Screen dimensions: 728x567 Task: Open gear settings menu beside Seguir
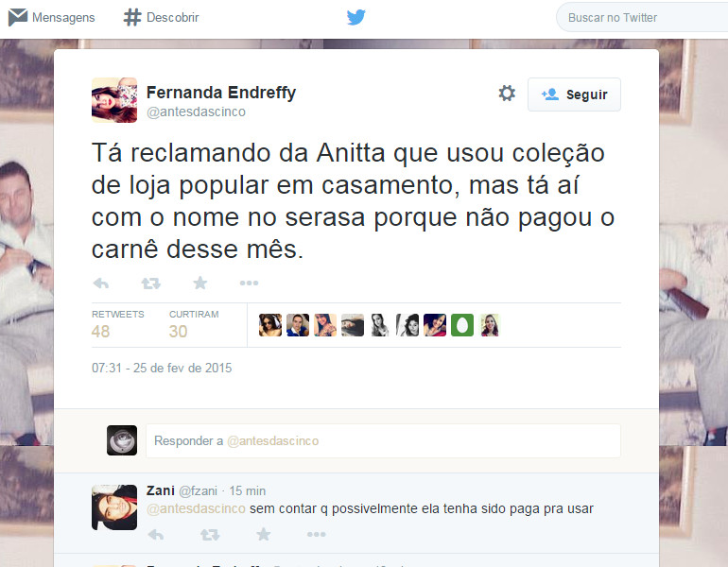[507, 94]
